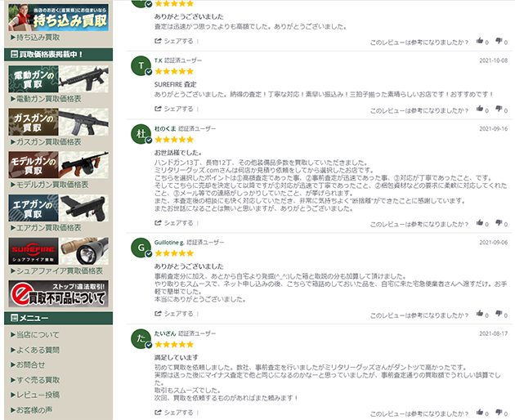Click share icon under T.K's review
Image resolution: width=515 pixels, height=420 pixels.
coord(158,109)
